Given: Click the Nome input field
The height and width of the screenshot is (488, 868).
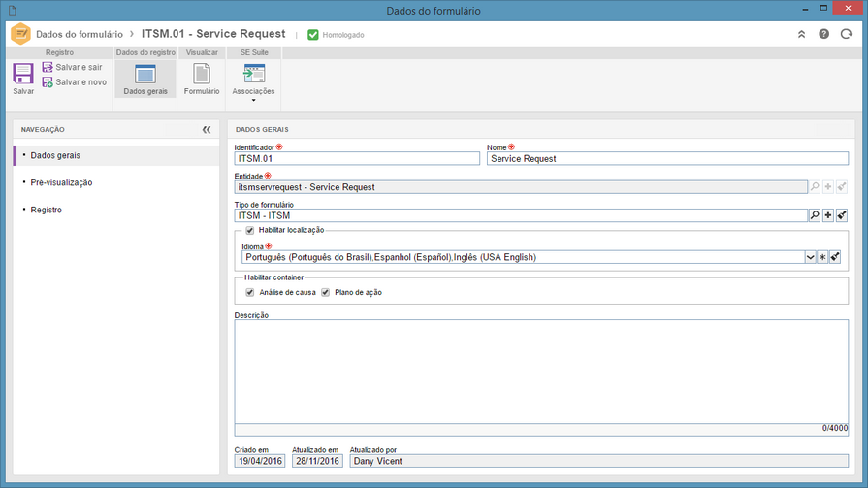Looking at the screenshot, I should 667,158.
